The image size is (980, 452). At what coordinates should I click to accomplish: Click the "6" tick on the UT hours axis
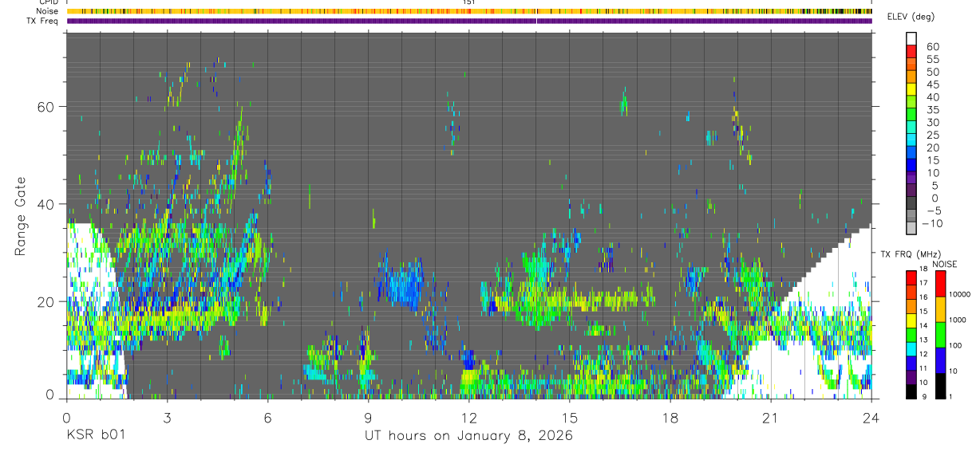pos(267,417)
